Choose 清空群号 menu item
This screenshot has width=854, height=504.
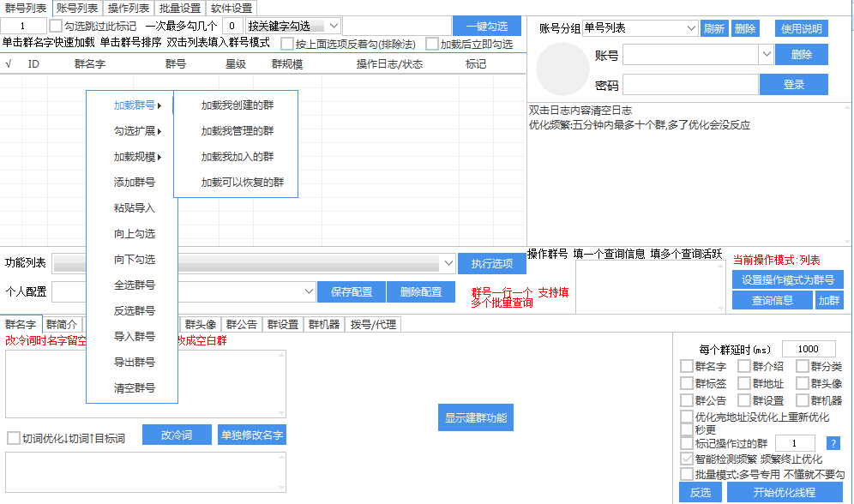pos(134,387)
